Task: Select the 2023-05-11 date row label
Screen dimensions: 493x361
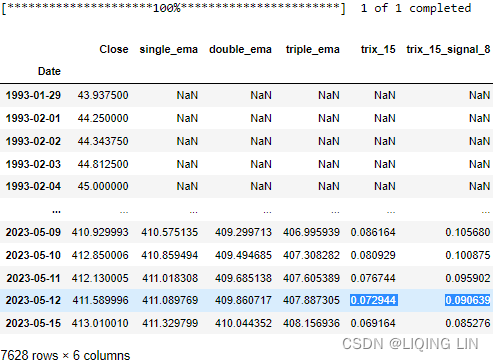Action: pos(33,278)
